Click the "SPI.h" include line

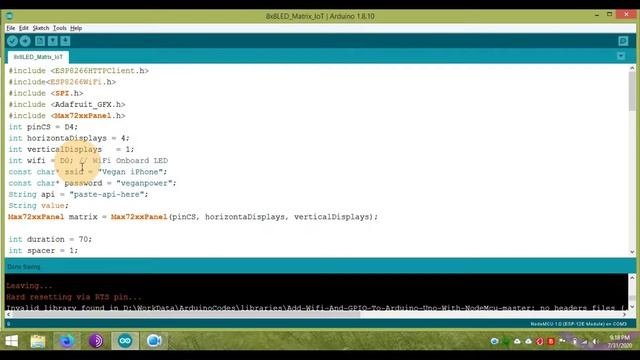click(46, 93)
